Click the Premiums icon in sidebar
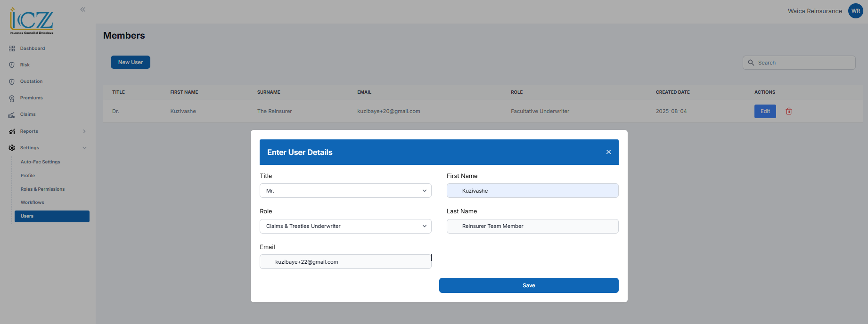868x324 pixels. [x=12, y=98]
